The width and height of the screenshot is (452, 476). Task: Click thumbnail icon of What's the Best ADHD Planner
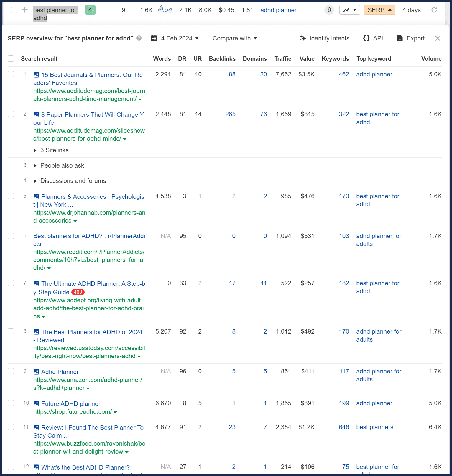pos(36,467)
